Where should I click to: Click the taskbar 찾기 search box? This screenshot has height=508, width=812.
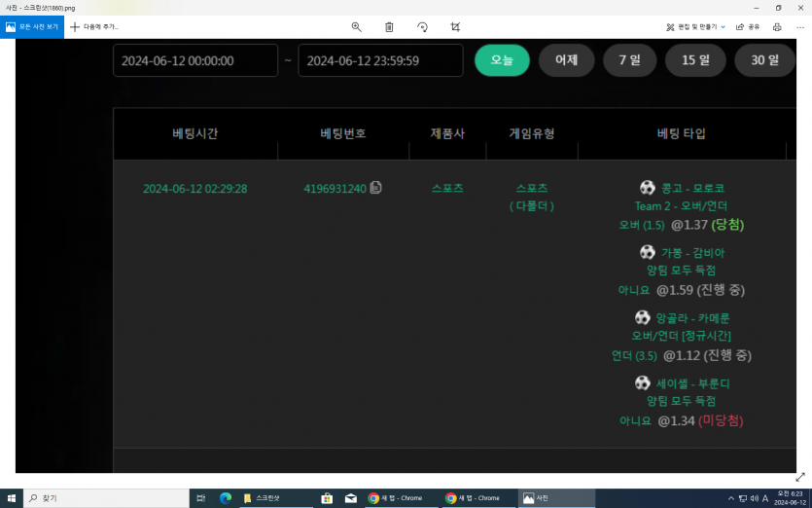tap(106, 498)
